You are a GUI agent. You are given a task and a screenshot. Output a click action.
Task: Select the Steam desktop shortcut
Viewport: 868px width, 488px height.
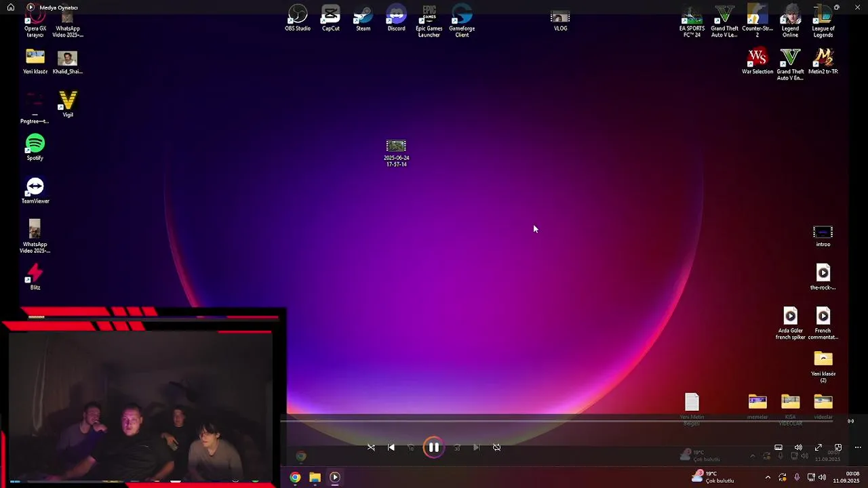(x=363, y=18)
